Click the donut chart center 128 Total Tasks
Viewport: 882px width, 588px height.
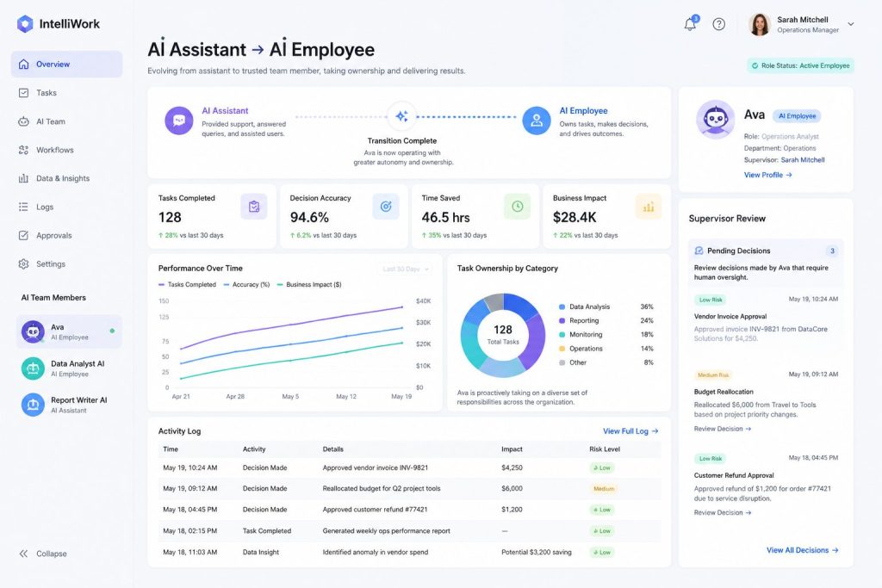(503, 335)
